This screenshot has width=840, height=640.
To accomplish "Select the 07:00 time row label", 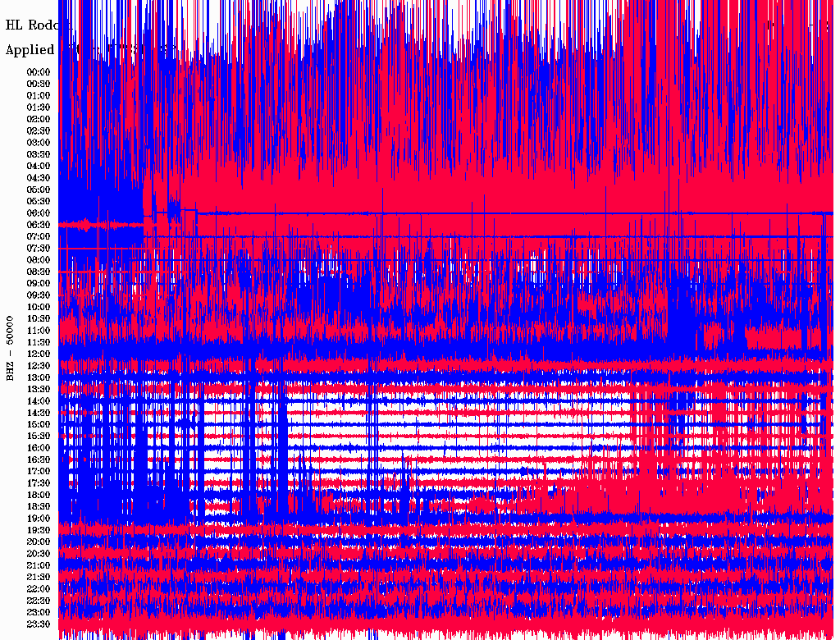I will pos(39,236).
